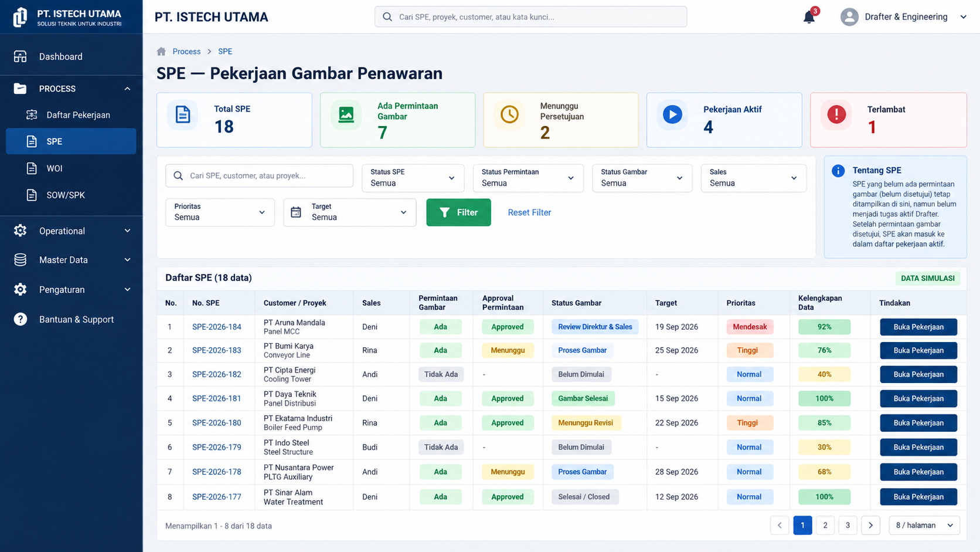Image resolution: width=980 pixels, height=552 pixels.
Task: Click the Total SPE document icon
Action: 183,114
